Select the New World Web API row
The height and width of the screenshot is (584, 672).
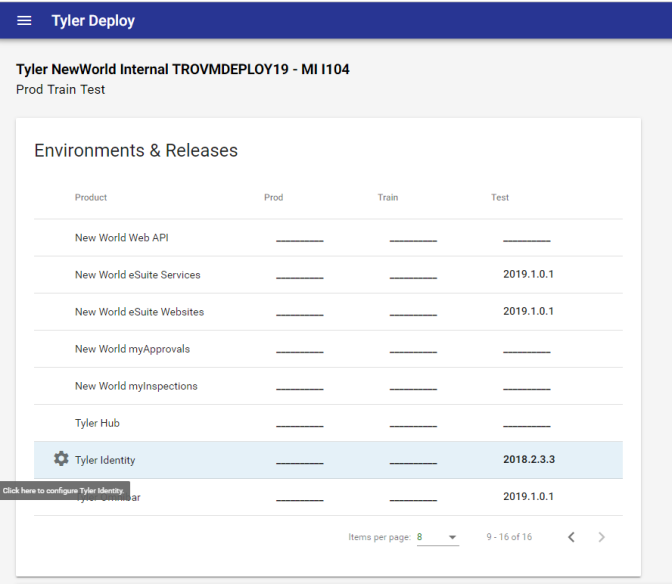(x=328, y=238)
